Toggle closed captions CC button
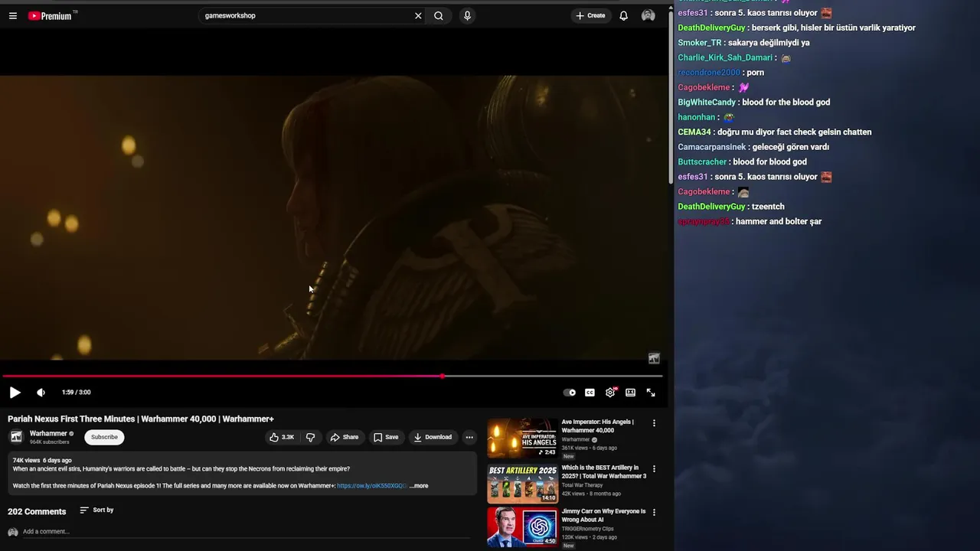Viewport: 980px width, 551px height. click(x=590, y=393)
